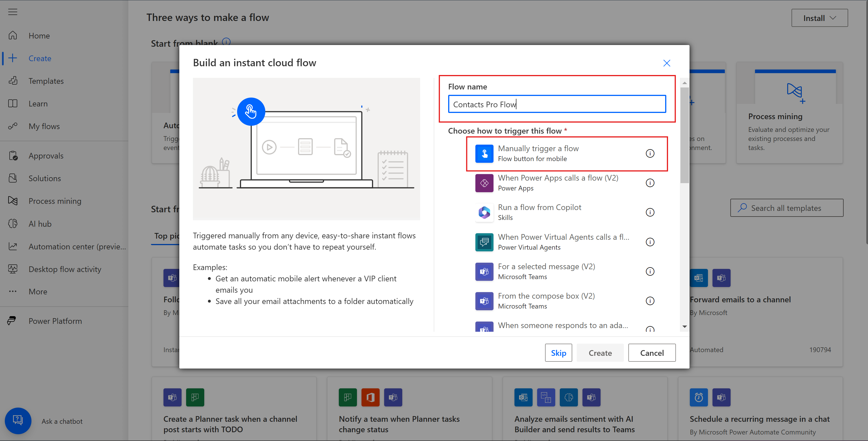Click the Learn book icon
The image size is (868, 441).
(13, 103)
